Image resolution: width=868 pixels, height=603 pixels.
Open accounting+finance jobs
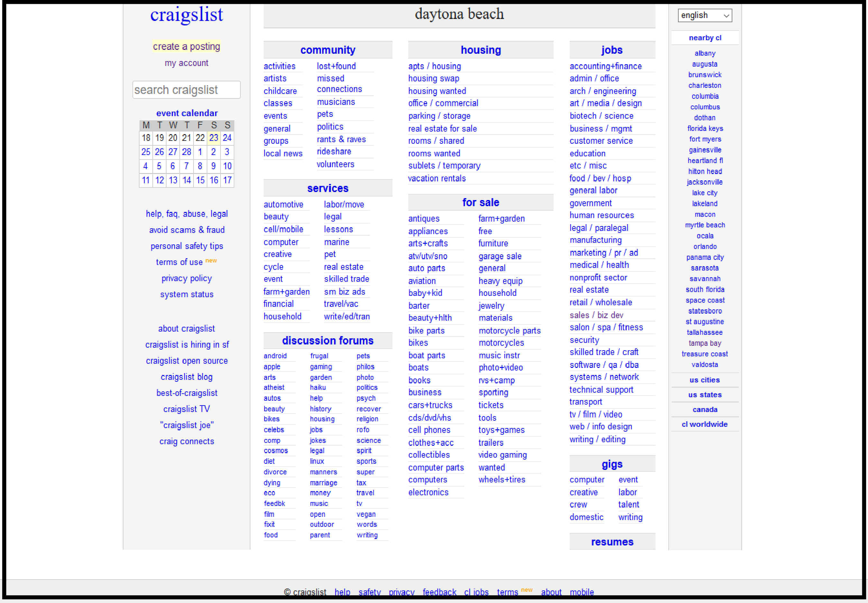click(x=605, y=66)
